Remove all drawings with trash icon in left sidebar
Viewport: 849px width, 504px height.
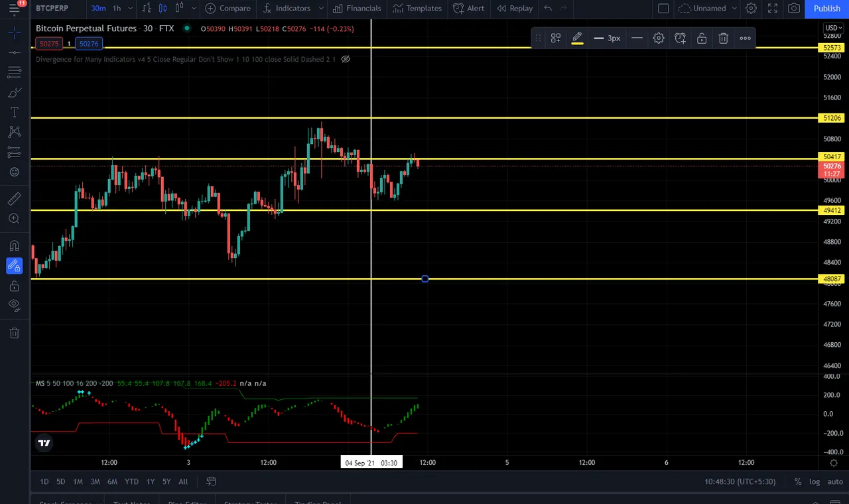click(x=15, y=333)
